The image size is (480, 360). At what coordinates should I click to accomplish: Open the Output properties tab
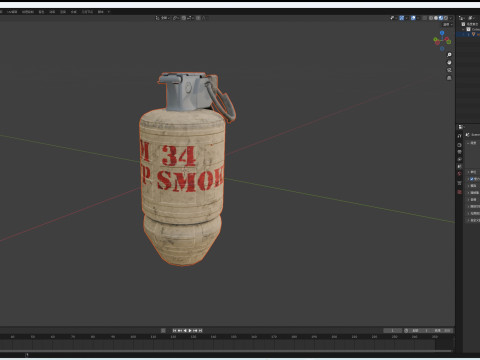(459, 152)
